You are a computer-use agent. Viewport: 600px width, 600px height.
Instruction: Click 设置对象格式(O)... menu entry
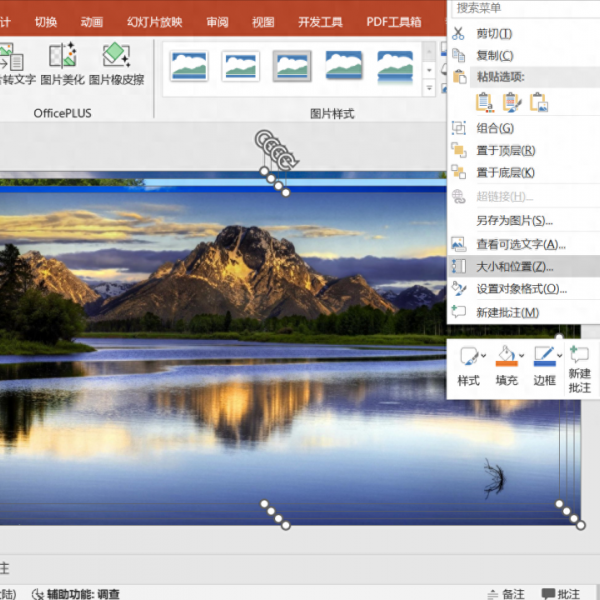click(x=521, y=289)
